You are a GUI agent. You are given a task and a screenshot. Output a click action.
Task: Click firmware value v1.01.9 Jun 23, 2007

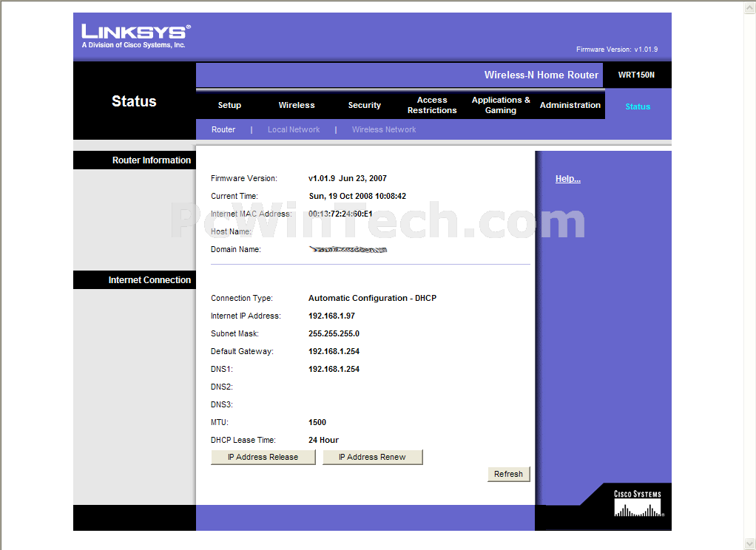(348, 178)
